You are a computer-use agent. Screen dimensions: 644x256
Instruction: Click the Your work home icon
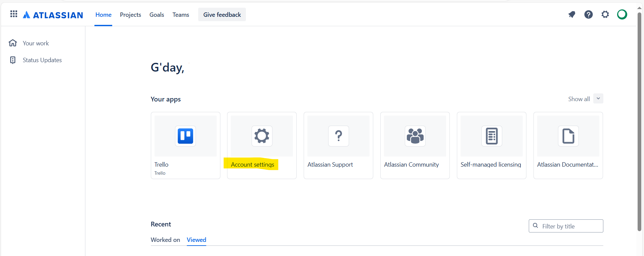(13, 43)
